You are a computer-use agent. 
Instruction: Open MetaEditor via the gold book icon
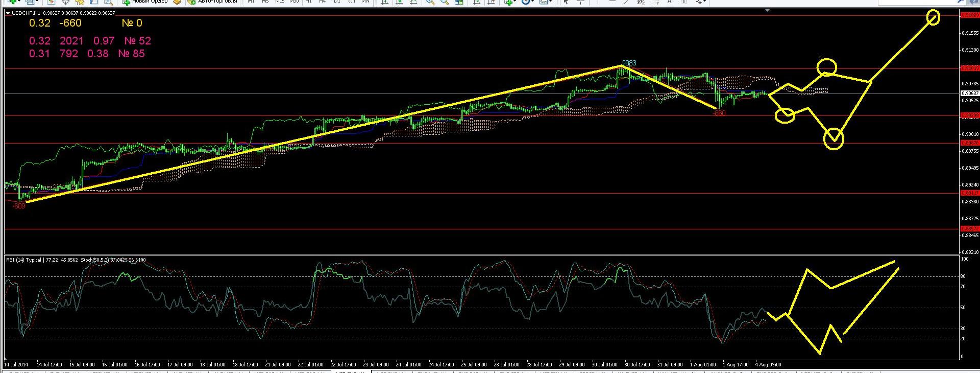[x=177, y=2]
